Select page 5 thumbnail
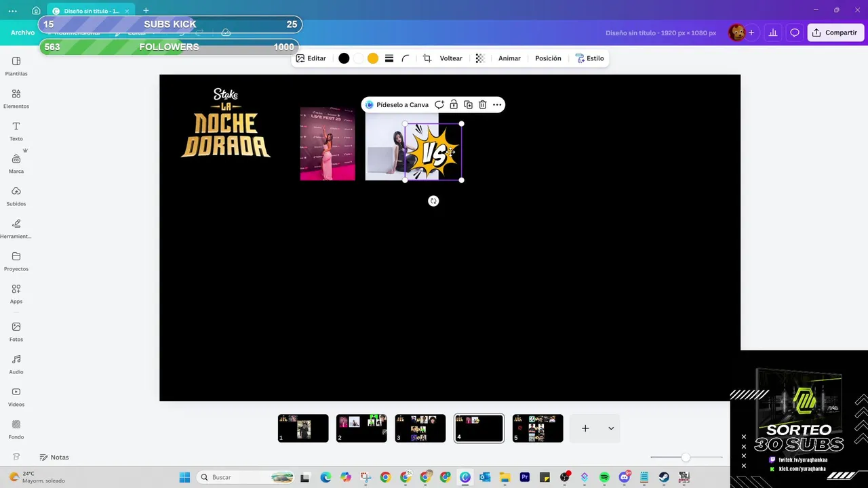 (x=538, y=428)
